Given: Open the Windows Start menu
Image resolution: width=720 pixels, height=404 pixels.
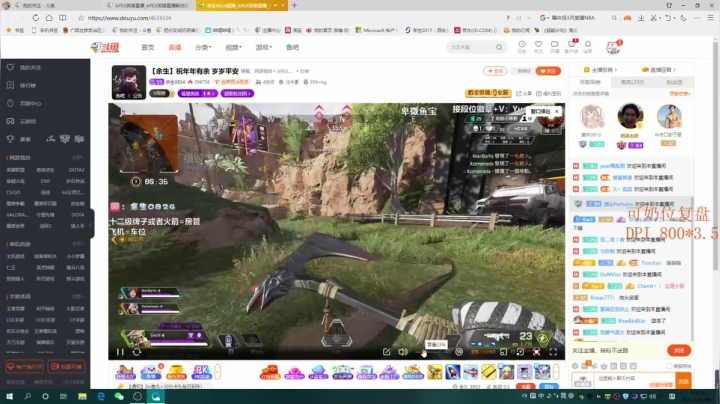Looking at the screenshot, I should (x=9, y=396).
